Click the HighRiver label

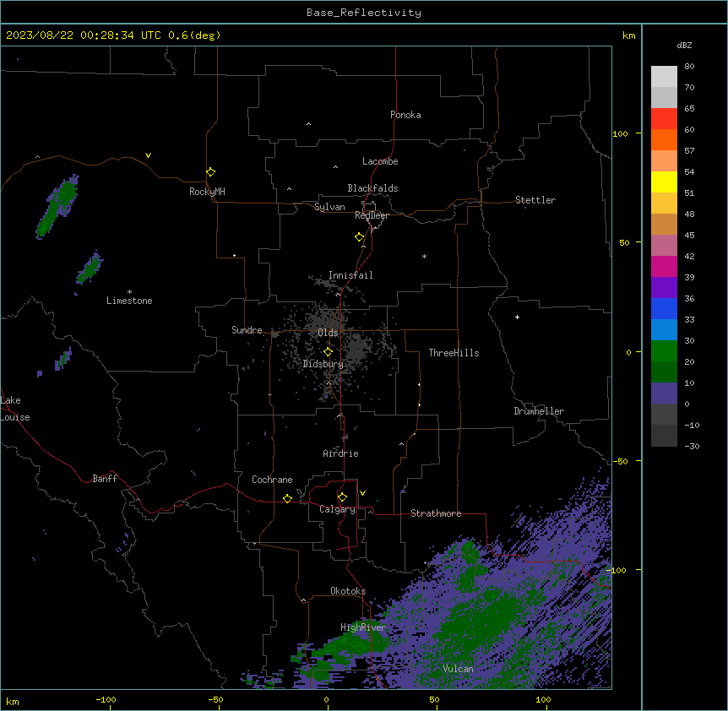(x=363, y=627)
